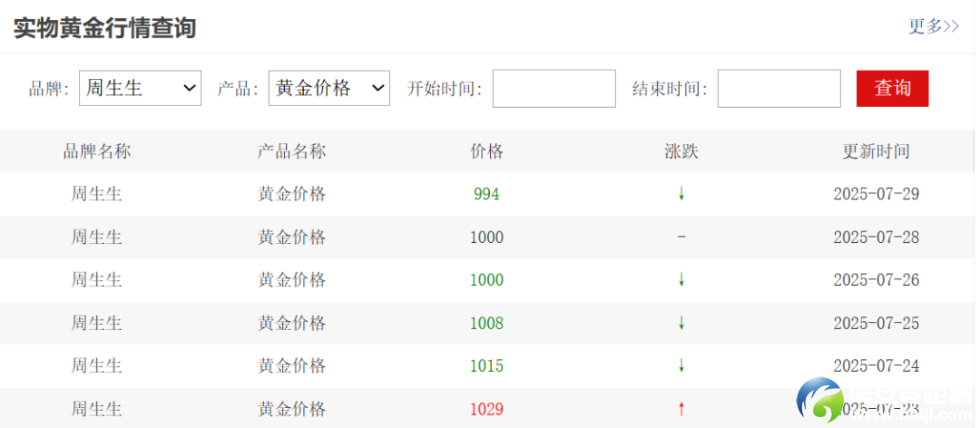Open the 品牌 dropdown showing 周生生
The height and width of the screenshot is (428, 980).
(140, 88)
